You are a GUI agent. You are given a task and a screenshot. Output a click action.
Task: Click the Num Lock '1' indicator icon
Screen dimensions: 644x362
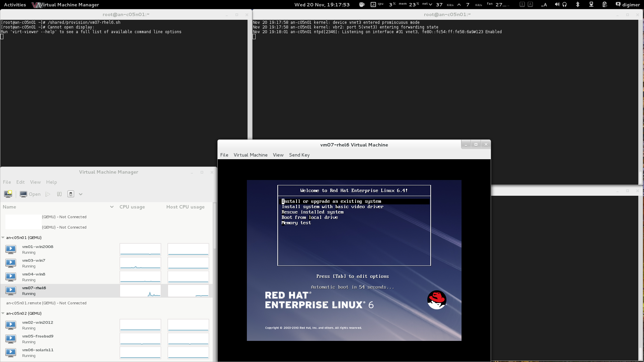[522, 4]
